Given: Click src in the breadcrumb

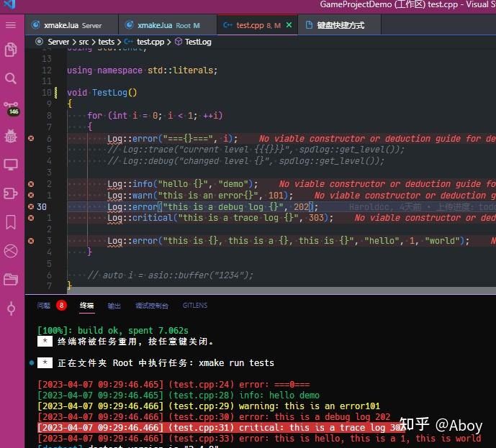Looking at the screenshot, I should coord(84,42).
